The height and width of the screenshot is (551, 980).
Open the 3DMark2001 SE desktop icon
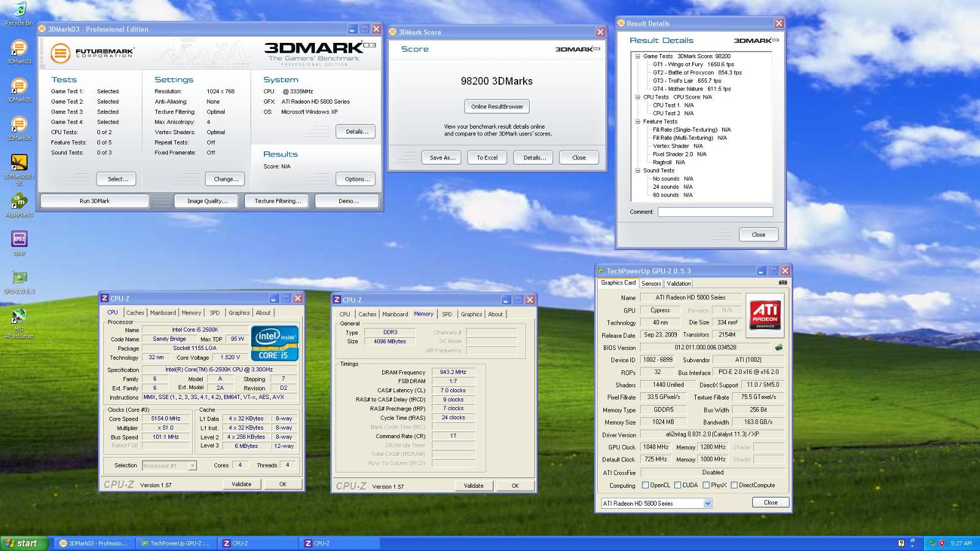[19, 169]
